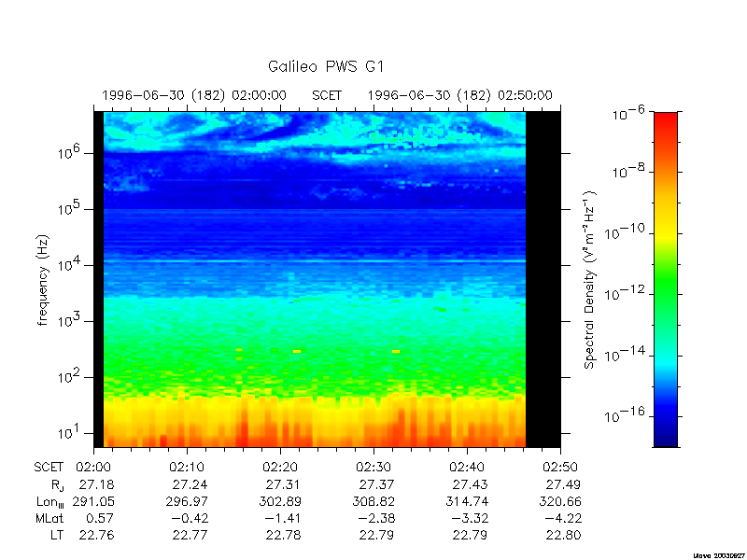This screenshot has height=560, width=747.
Task: Click the 10^-8 colorbar tick label
Action: (628, 172)
